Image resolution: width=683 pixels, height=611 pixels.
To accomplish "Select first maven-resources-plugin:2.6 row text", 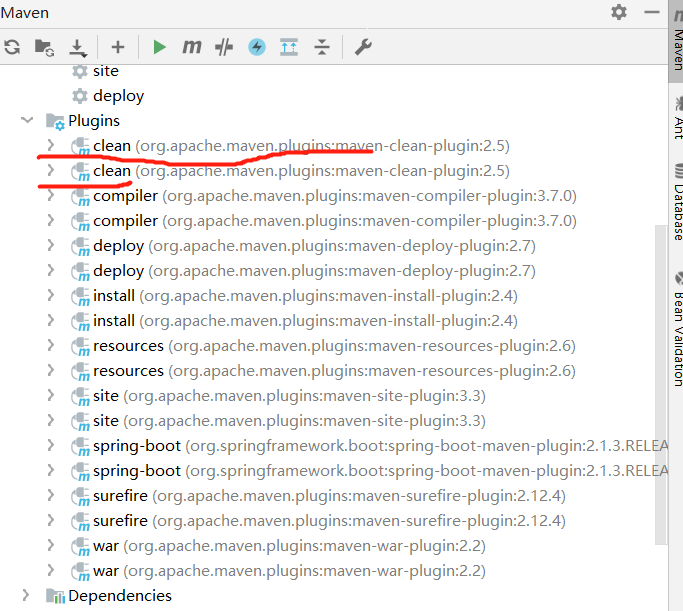I will click(x=335, y=346).
